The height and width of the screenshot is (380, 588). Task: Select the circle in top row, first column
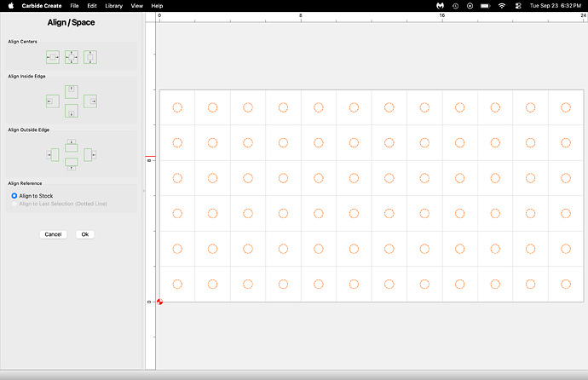coord(177,107)
